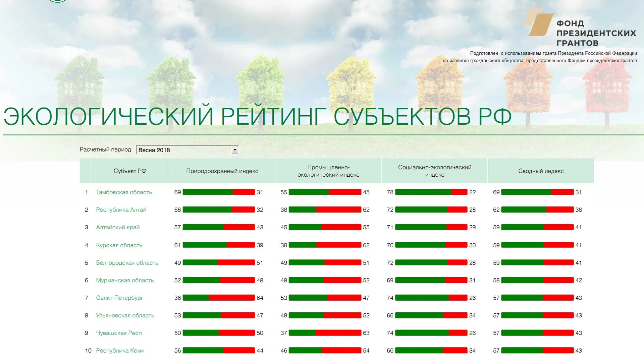Click the grant attribution text Подготовлен с использованием гранта
Viewport: 644px width, 362px height.
pyautogui.click(x=540, y=57)
